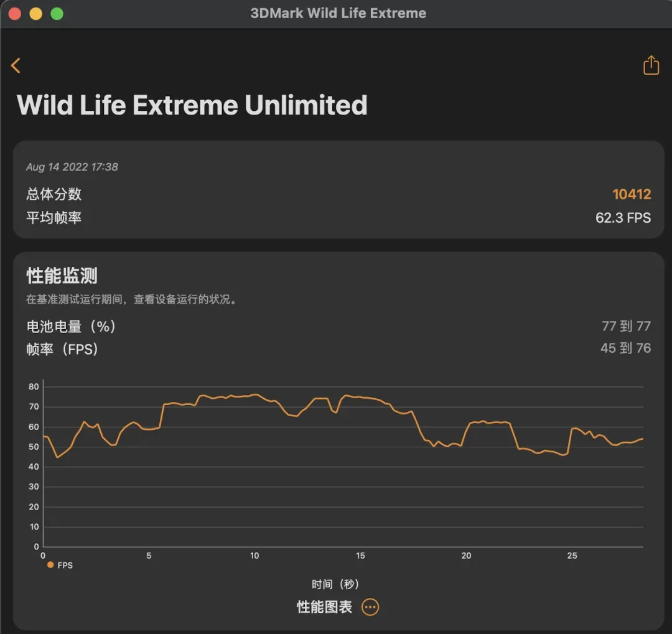Click the FPS legend text

pyautogui.click(x=65, y=566)
